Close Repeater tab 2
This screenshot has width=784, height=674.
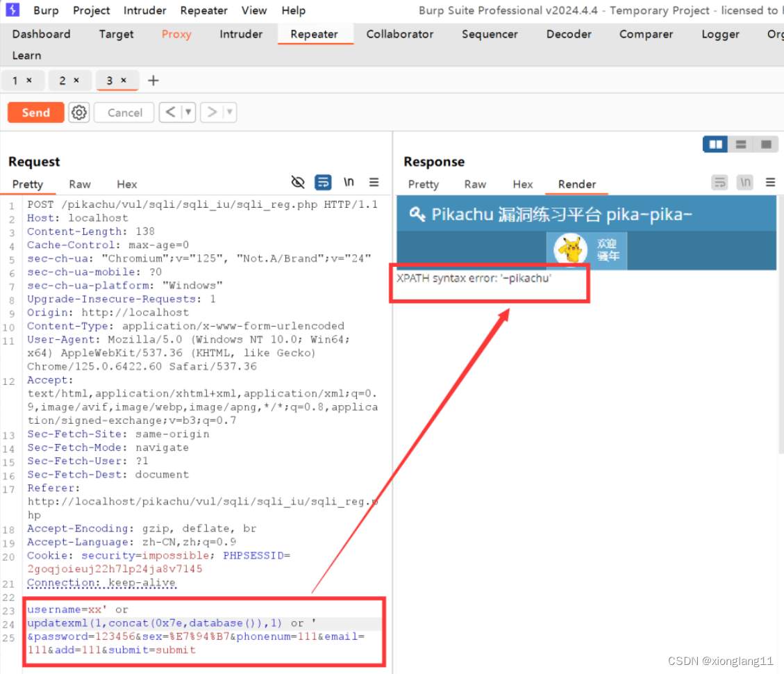click(x=76, y=80)
